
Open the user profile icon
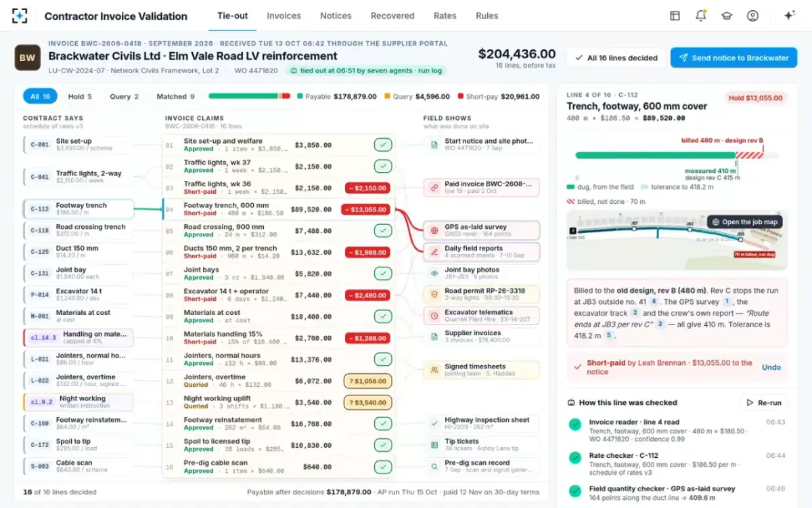click(752, 16)
